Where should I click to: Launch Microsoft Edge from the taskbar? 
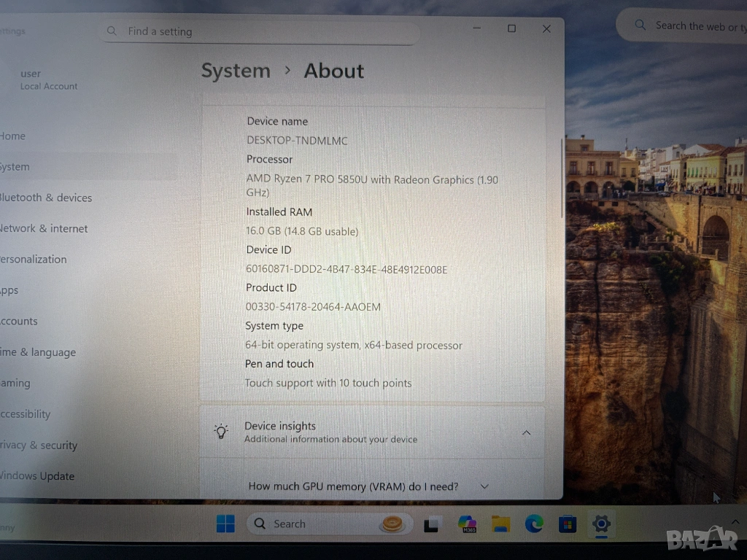(534, 524)
